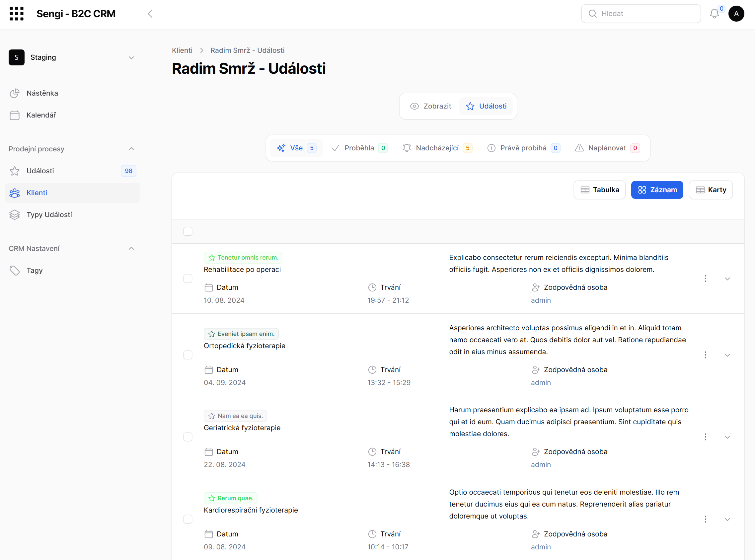Click the search magnifier icon
Viewport: 755px width, 560px height.
point(593,14)
